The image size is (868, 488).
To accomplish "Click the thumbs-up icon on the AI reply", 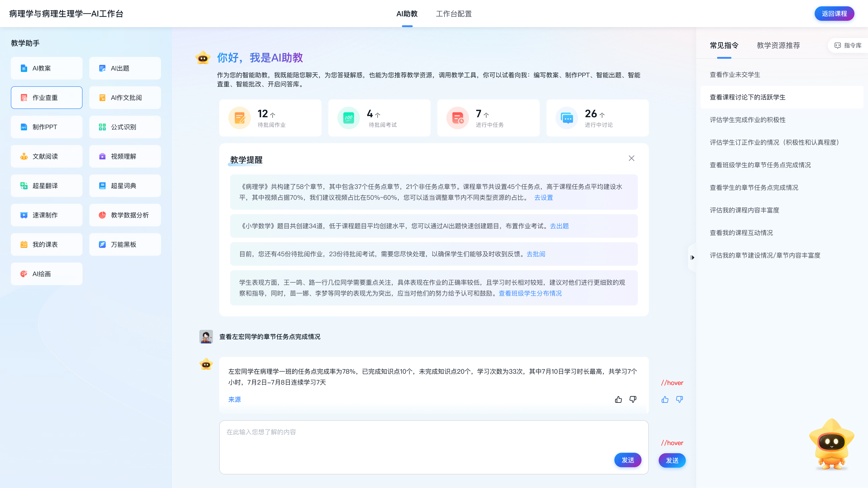I will coord(618,399).
